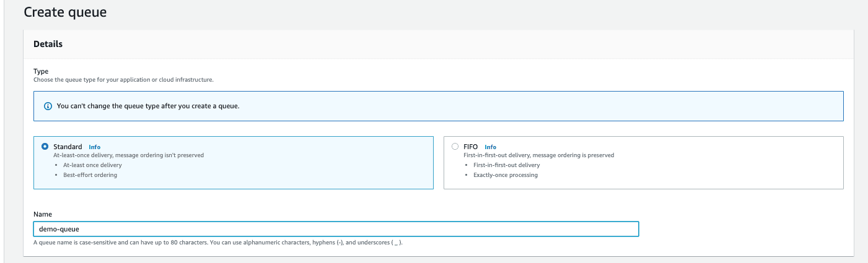Image resolution: width=868 pixels, height=263 pixels.
Task: Click the Exactly-once processing bullet in FIFO card
Action: coord(506,175)
